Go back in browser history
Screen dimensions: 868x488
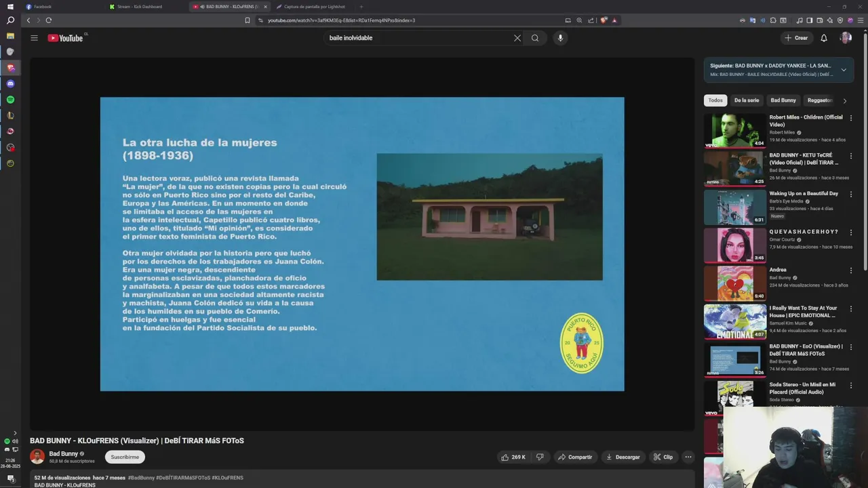point(28,20)
